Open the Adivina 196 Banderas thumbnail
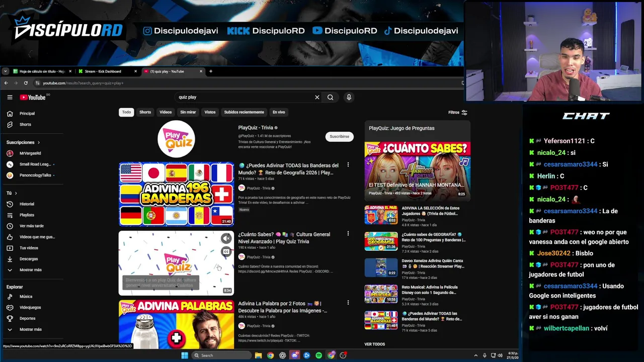644x362 pixels. (176, 194)
